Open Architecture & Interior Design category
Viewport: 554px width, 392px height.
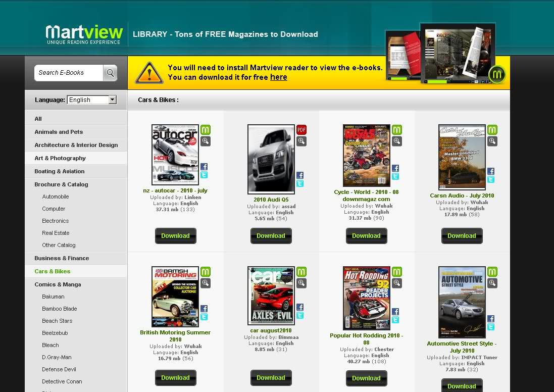76,145
